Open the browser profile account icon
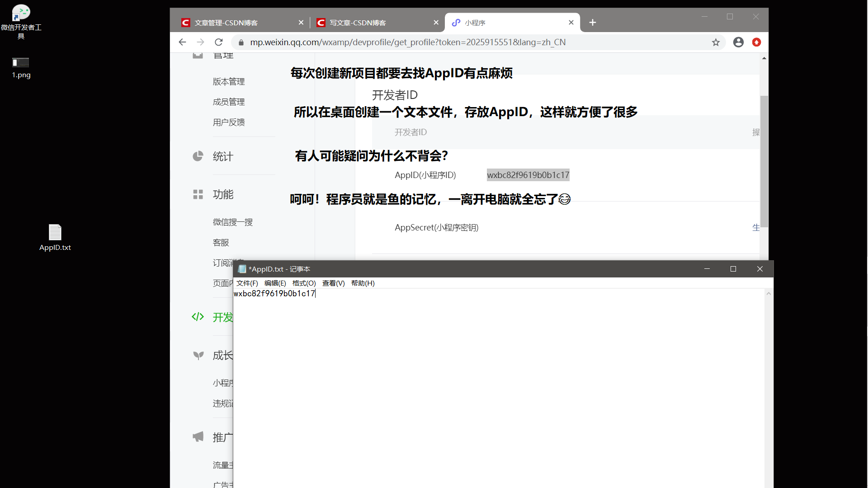This screenshot has width=868, height=488. [738, 42]
